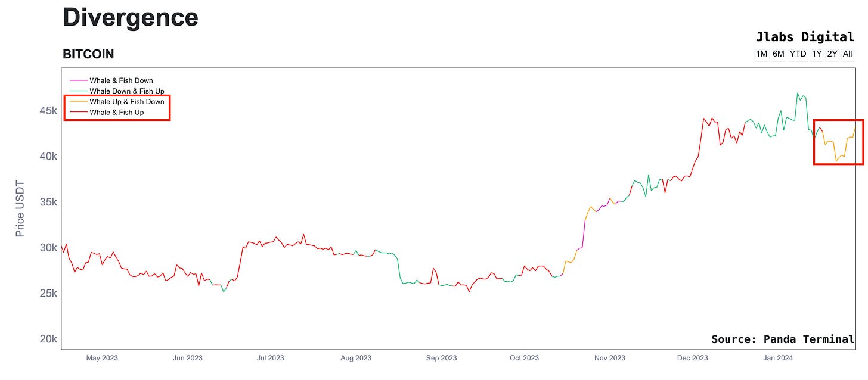Toggle 'Whale Up & Fish Down' legend text
Image resolution: width=868 pixels, height=380 pixels.
point(126,102)
